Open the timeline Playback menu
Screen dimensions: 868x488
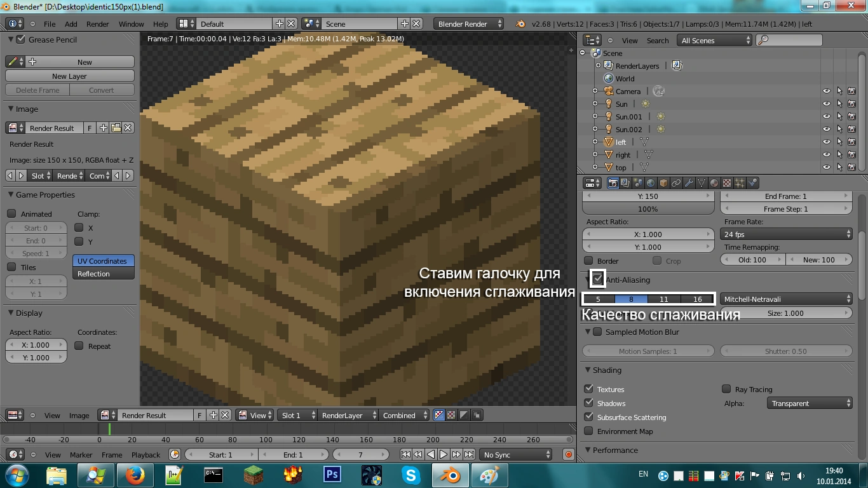[x=146, y=454]
